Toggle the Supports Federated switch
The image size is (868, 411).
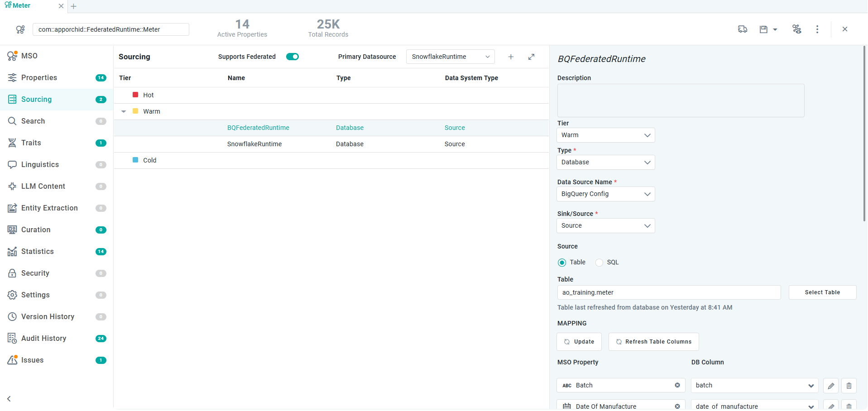click(293, 57)
